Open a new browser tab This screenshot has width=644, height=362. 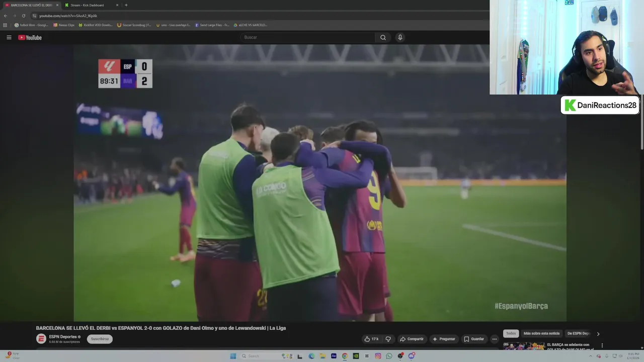click(x=126, y=5)
